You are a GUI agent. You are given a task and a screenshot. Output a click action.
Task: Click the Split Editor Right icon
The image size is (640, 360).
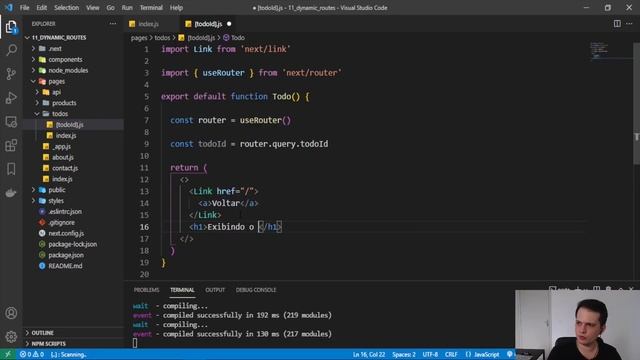click(x=617, y=24)
